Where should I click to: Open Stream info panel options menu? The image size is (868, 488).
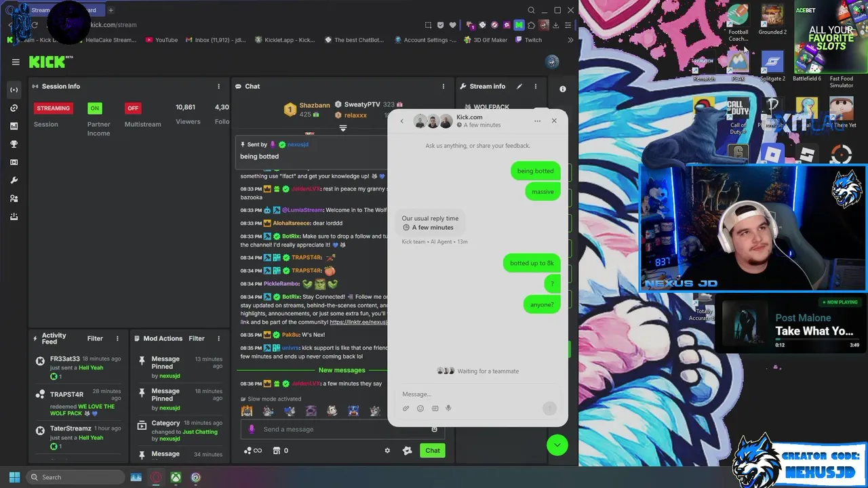(x=535, y=86)
